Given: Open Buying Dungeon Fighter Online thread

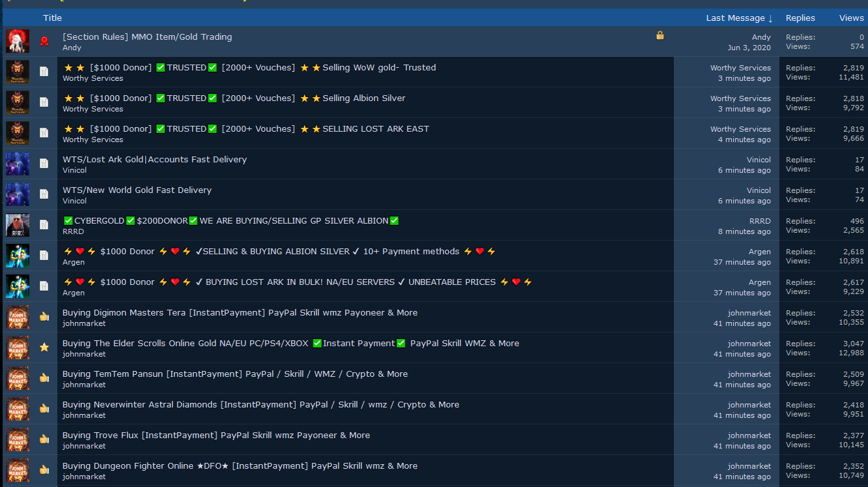Looking at the screenshot, I should coord(240,465).
